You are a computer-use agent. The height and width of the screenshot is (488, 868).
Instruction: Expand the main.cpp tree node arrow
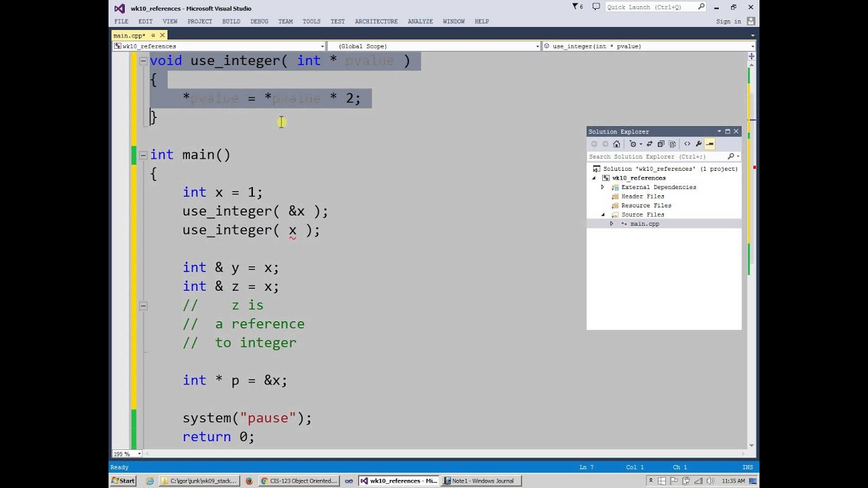[612, 224]
